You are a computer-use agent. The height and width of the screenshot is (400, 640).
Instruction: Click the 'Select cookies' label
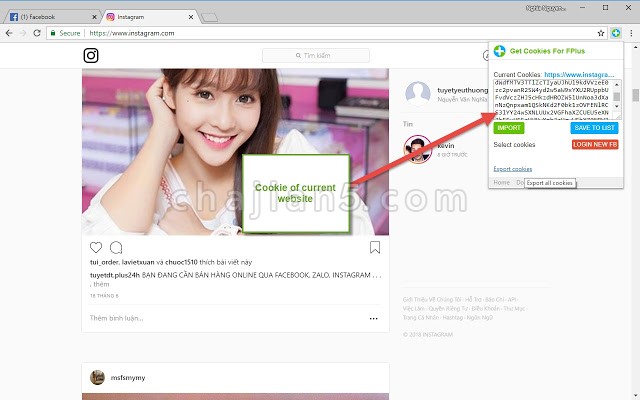pyautogui.click(x=514, y=145)
